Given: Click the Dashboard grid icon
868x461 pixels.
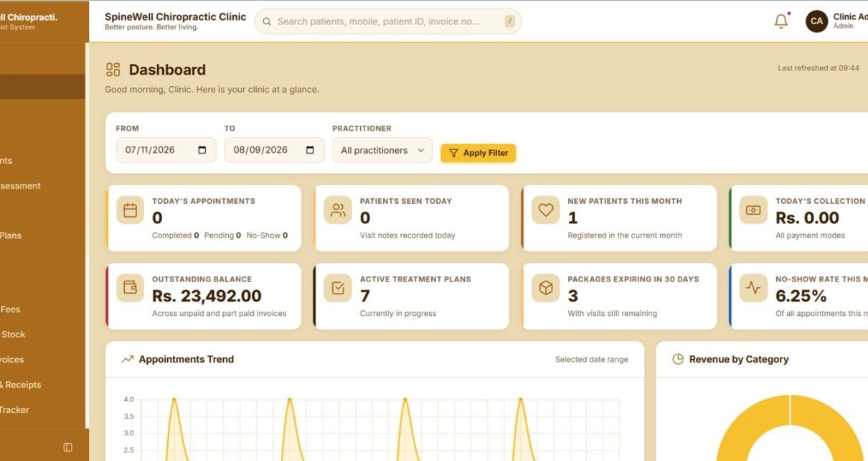Looking at the screenshot, I should pos(113,70).
